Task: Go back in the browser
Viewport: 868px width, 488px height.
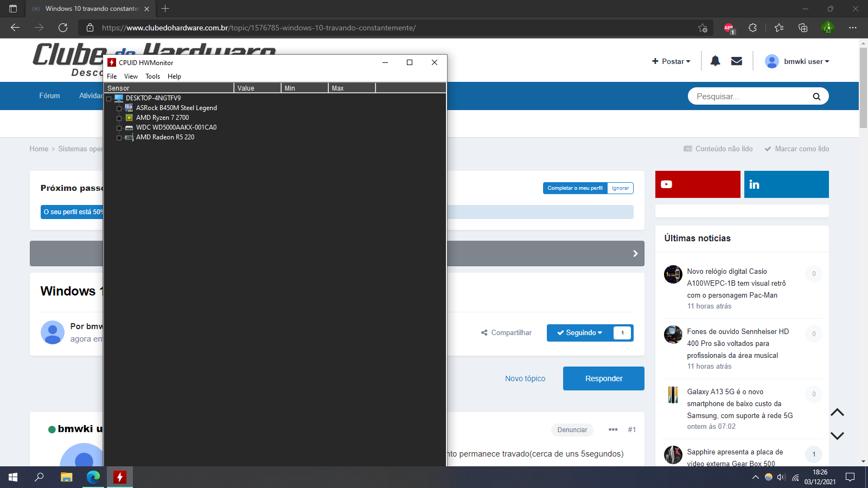Action: click(x=15, y=28)
